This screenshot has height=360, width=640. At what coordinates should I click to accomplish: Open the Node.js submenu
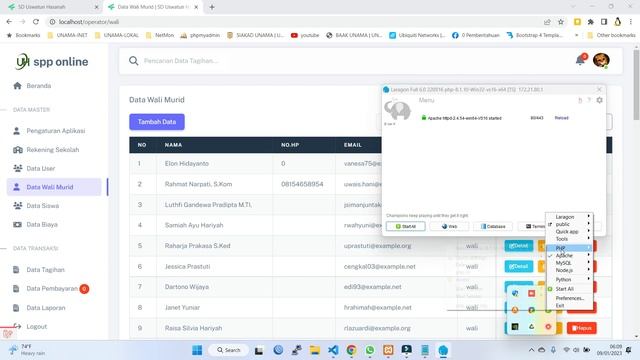[570, 270]
